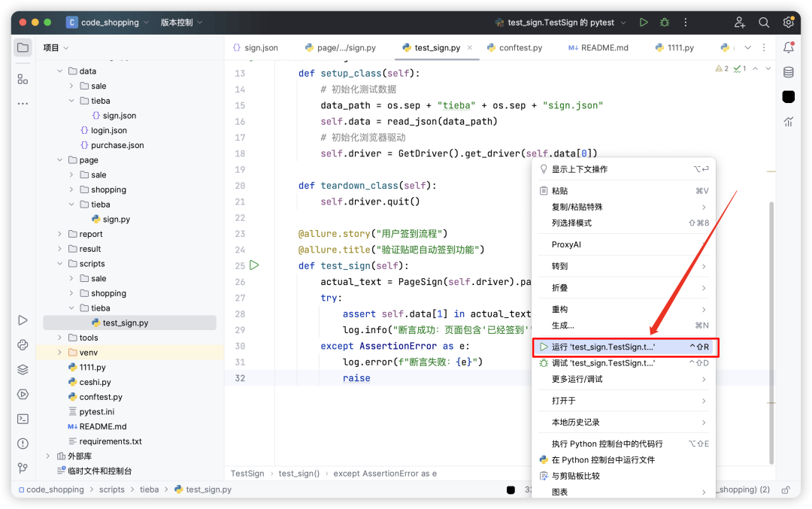Open 版本控制 dropdown menu
Screen dimensions: 812x509
pyautogui.click(x=181, y=23)
